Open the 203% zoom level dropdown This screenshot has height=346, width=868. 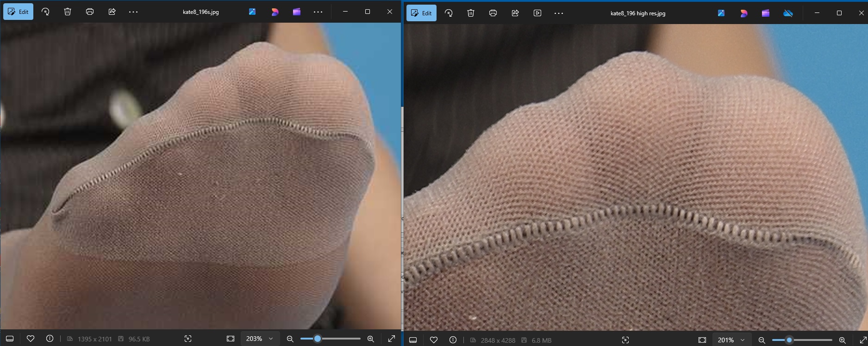click(260, 339)
